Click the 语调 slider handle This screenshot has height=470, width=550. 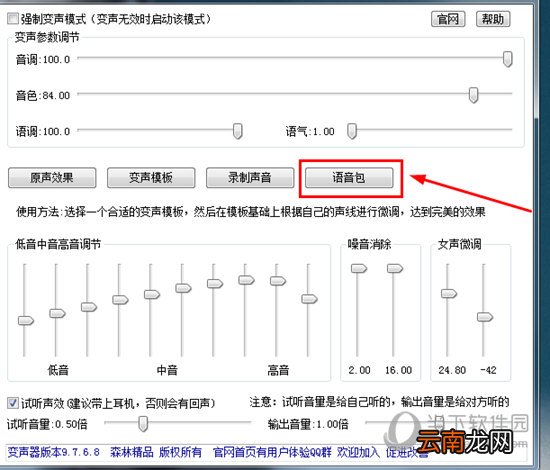(x=237, y=131)
